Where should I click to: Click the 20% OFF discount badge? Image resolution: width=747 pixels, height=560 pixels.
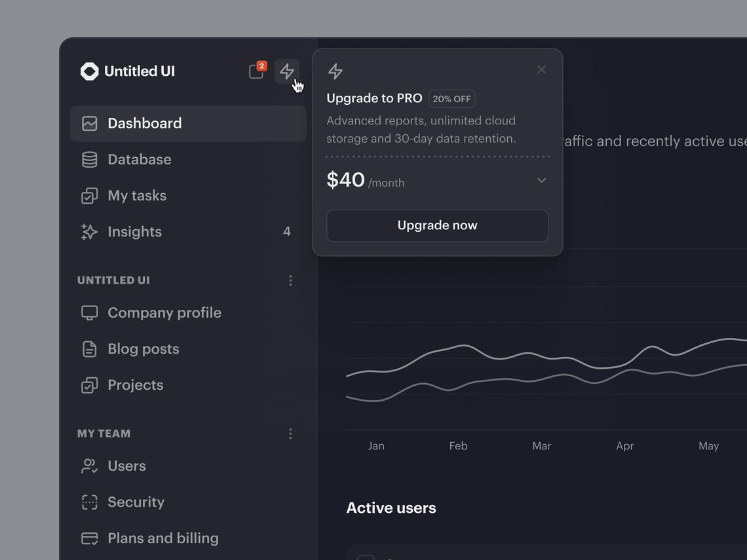click(x=451, y=99)
